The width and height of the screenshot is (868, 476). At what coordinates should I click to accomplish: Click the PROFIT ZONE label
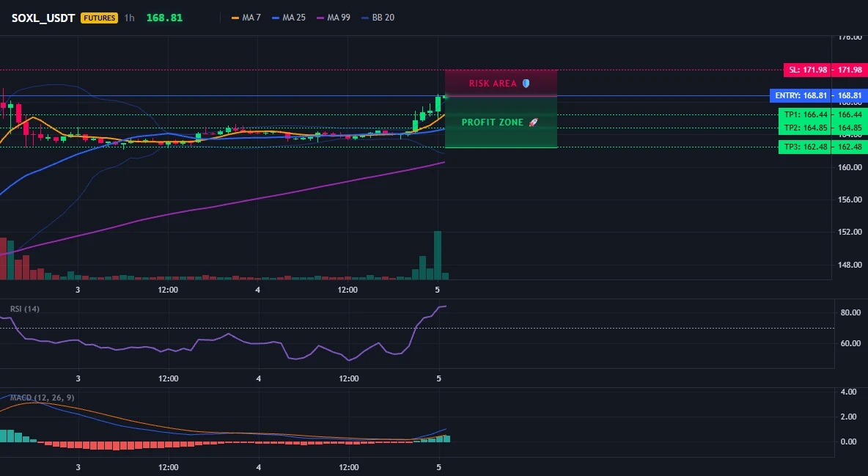point(493,122)
